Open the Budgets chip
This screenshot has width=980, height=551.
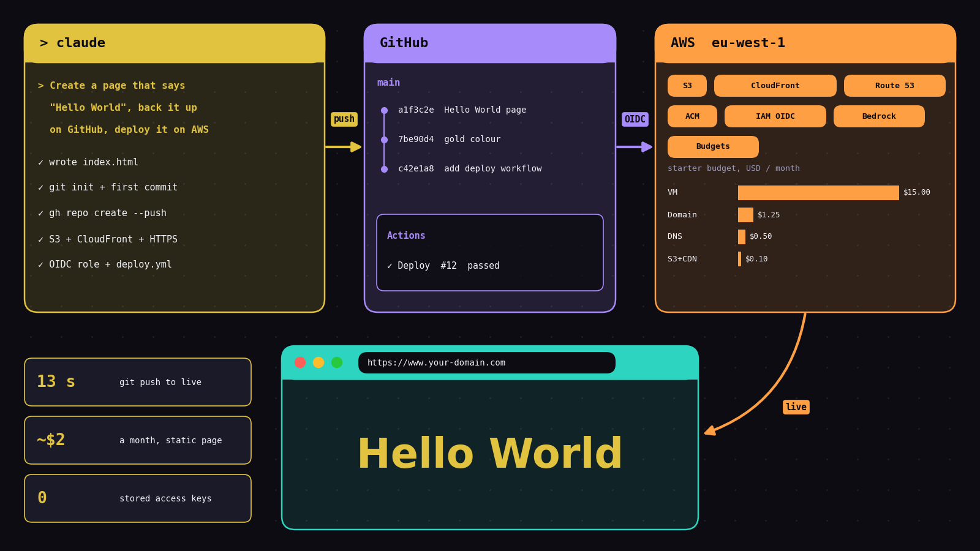713,147
